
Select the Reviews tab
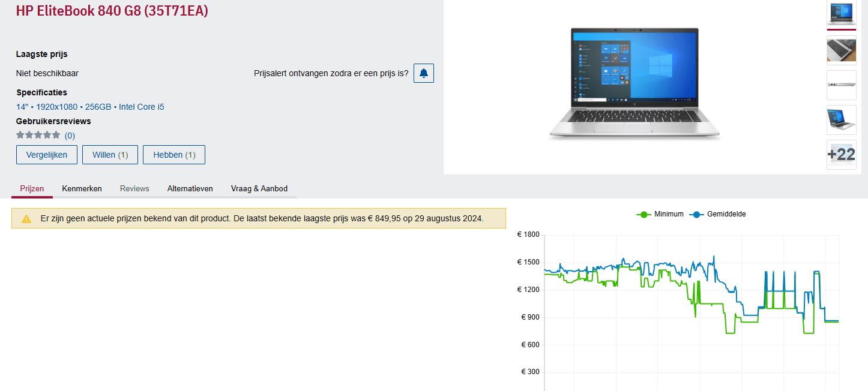tap(134, 188)
